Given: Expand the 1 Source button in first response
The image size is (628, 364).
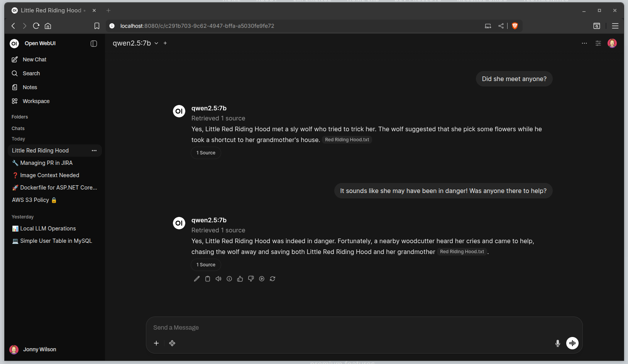Looking at the screenshot, I should click(206, 153).
